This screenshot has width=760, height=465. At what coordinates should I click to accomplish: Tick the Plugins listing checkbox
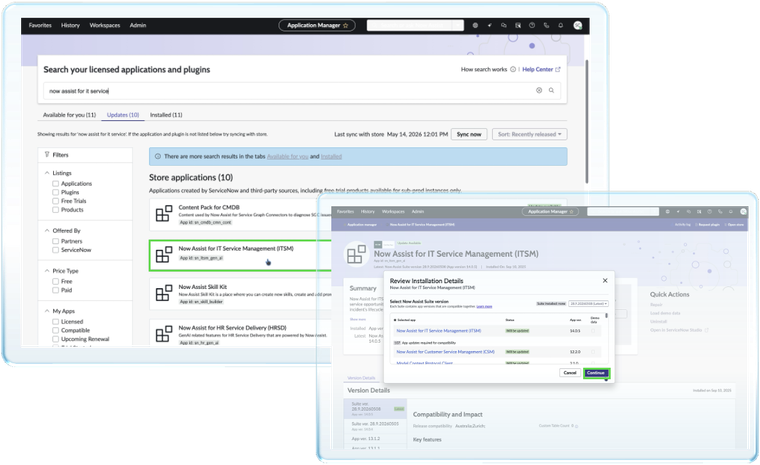[56, 192]
